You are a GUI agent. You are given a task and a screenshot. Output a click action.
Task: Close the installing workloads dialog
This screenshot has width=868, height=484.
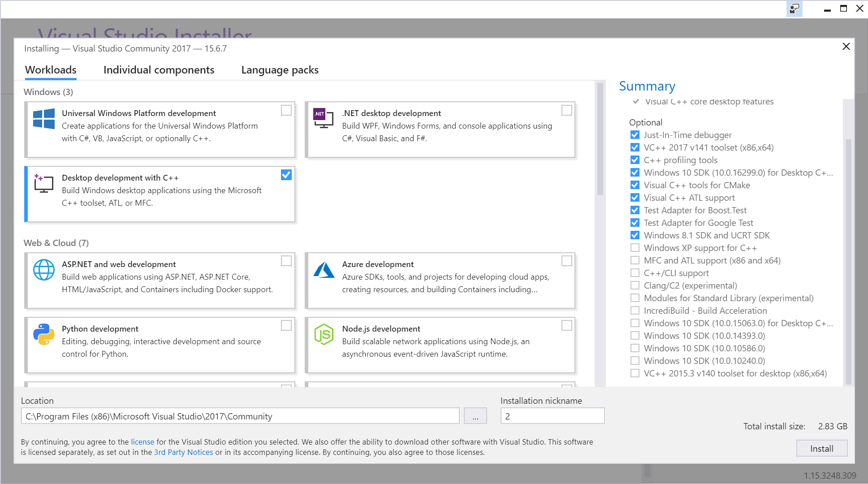[846, 47]
